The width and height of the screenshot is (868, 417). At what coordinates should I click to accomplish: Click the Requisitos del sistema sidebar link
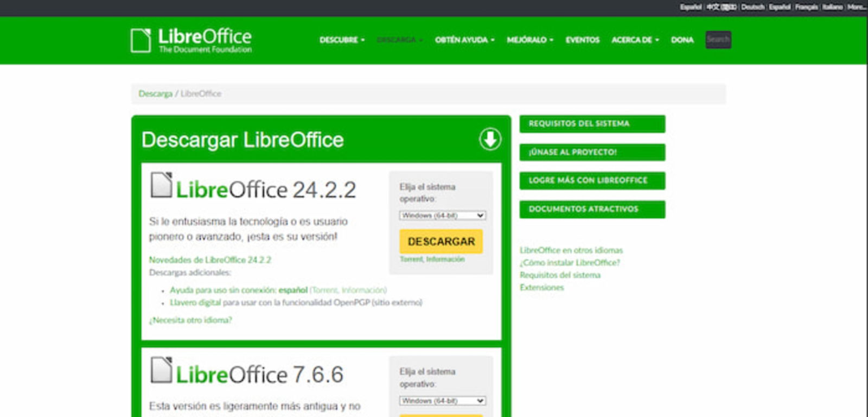(x=560, y=275)
